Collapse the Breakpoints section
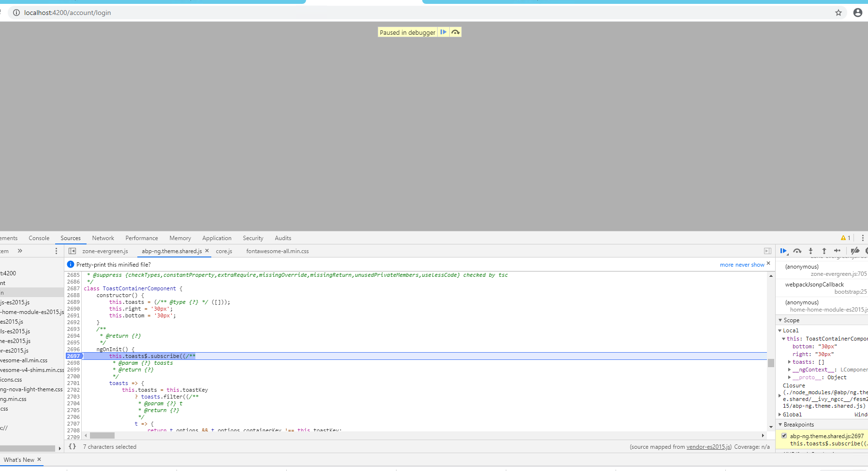 tap(780, 424)
